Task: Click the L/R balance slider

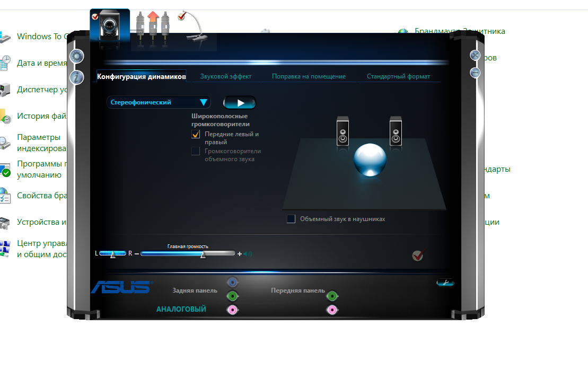Action: click(112, 254)
